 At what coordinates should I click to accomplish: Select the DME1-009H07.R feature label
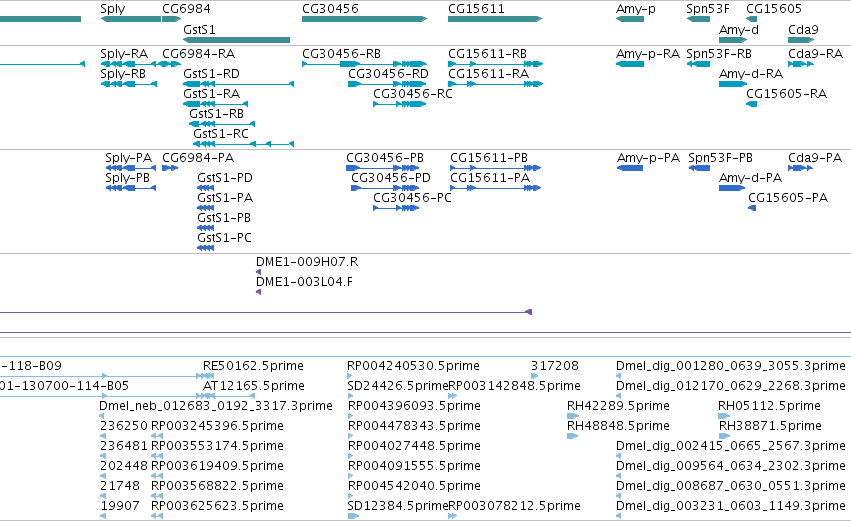[307, 262]
